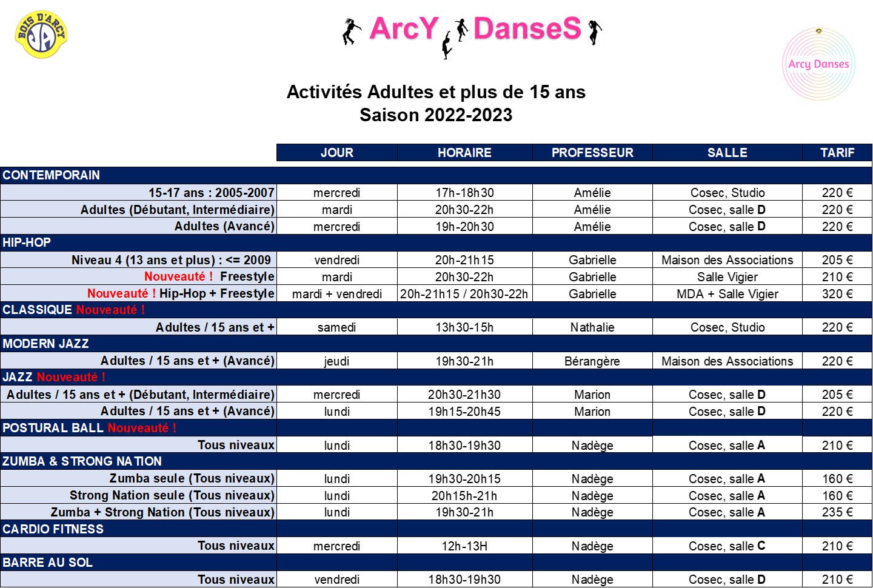Click the pink DanseS title word

(527, 29)
